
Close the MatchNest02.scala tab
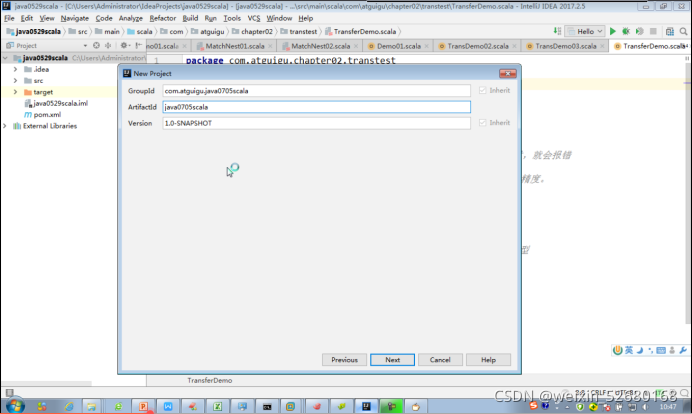(x=356, y=46)
